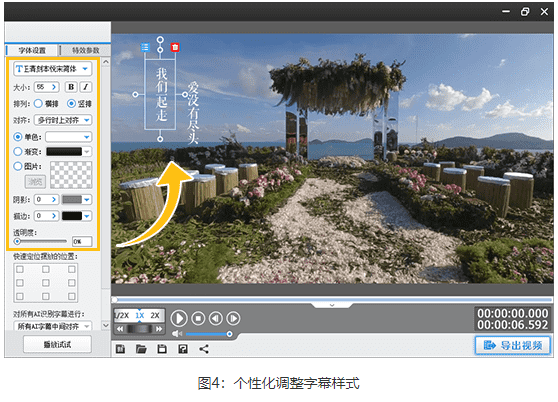Open the 渐变 gradient color dropdown
Viewport: 558px width, 402px height.
coord(87,152)
